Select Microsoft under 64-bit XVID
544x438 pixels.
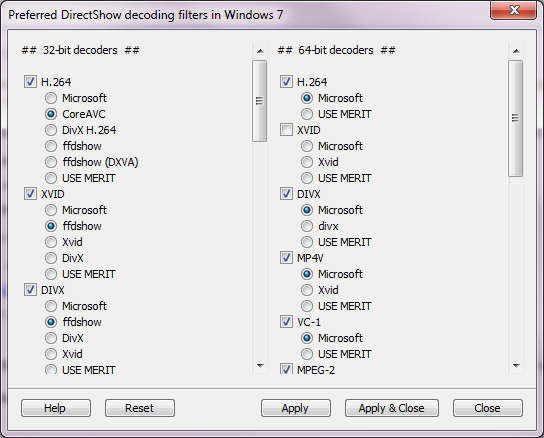(307, 146)
